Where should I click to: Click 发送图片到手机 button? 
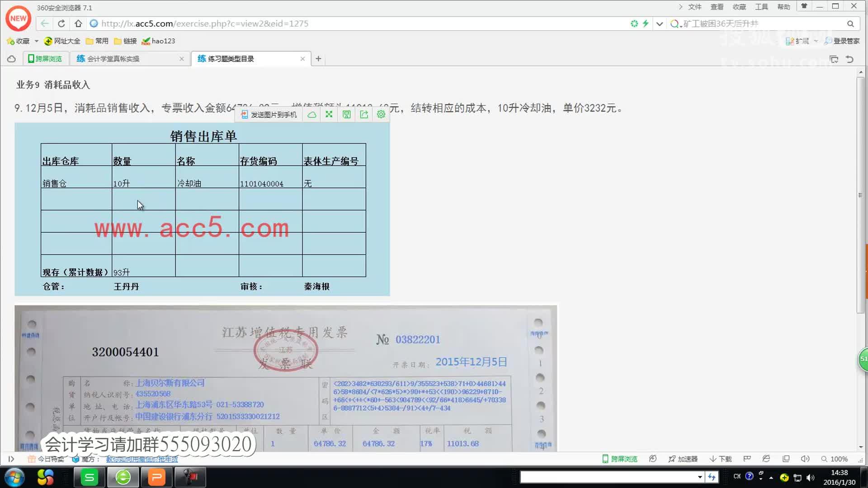point(269,114)
